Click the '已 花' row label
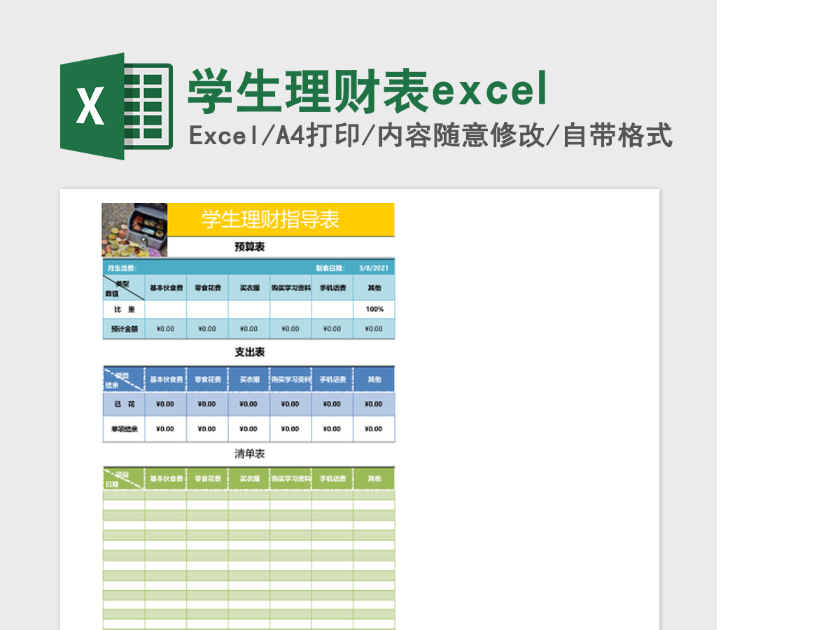Viewport: 840px width, 630px height. (124, 404)
